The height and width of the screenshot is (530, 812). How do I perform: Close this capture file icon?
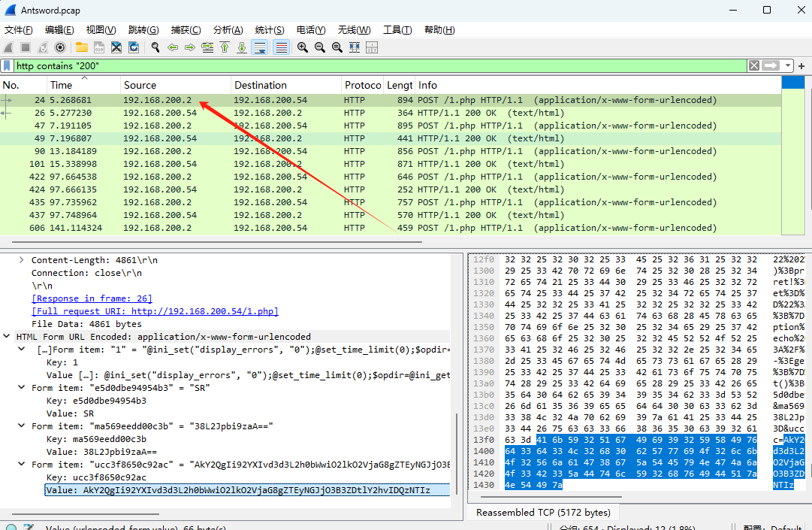(116, 47)
